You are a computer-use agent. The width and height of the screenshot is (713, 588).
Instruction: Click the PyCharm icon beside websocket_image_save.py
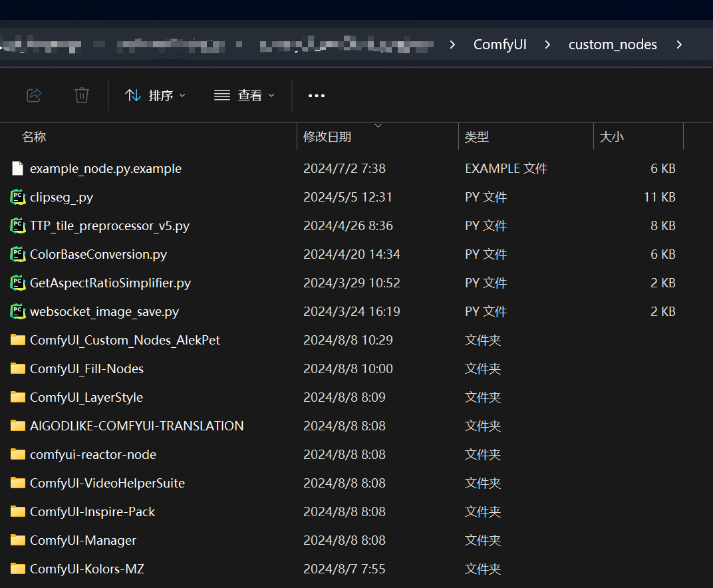tap(18, 311)
